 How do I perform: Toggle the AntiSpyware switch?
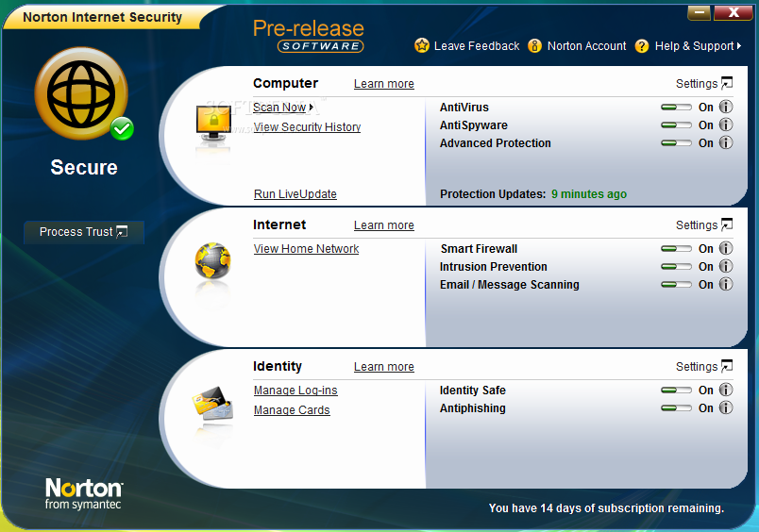676,125
